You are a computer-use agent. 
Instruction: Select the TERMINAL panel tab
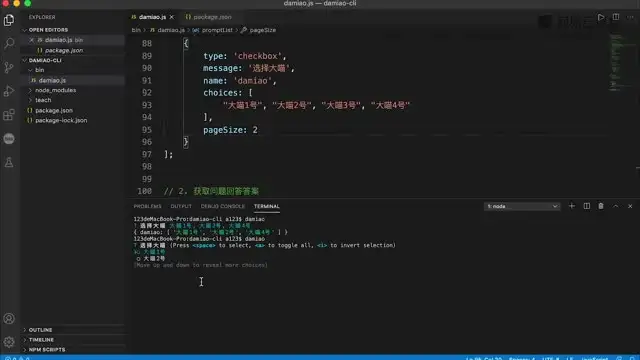267,206
